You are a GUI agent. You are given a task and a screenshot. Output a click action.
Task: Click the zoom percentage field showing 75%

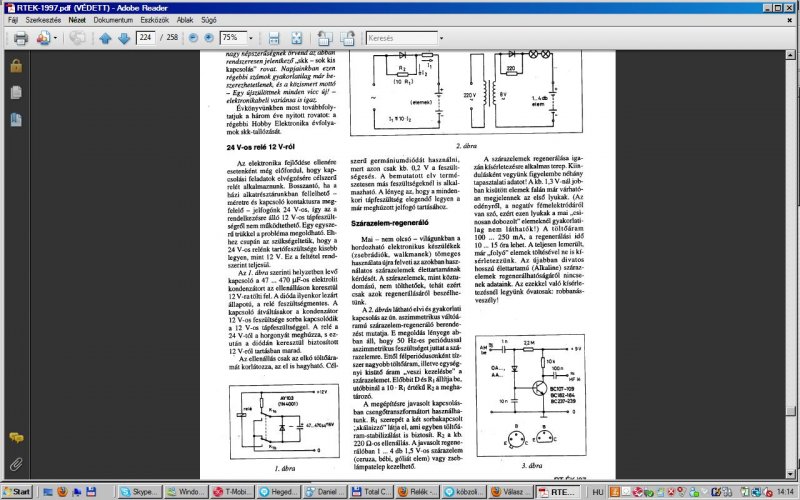233,38
